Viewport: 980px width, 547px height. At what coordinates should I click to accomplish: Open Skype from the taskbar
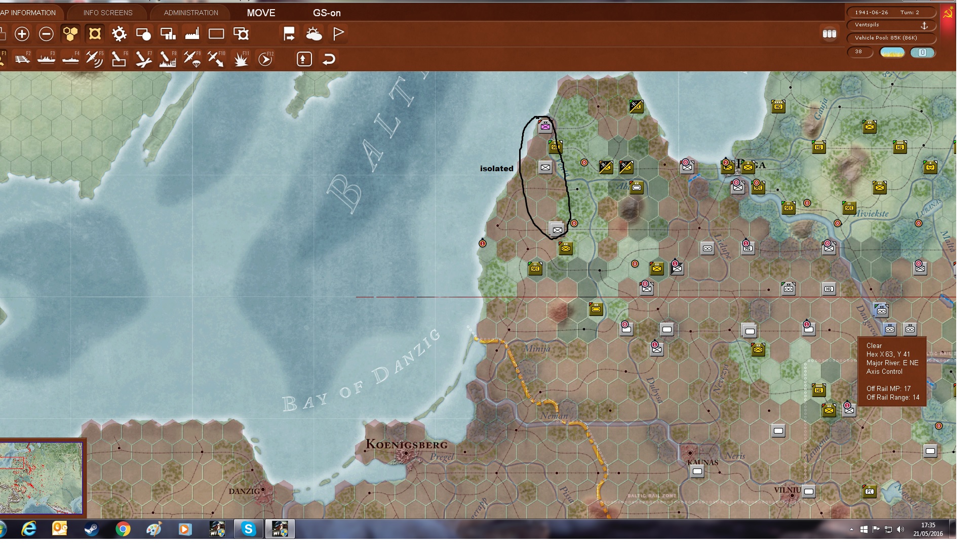click(248, 529)
